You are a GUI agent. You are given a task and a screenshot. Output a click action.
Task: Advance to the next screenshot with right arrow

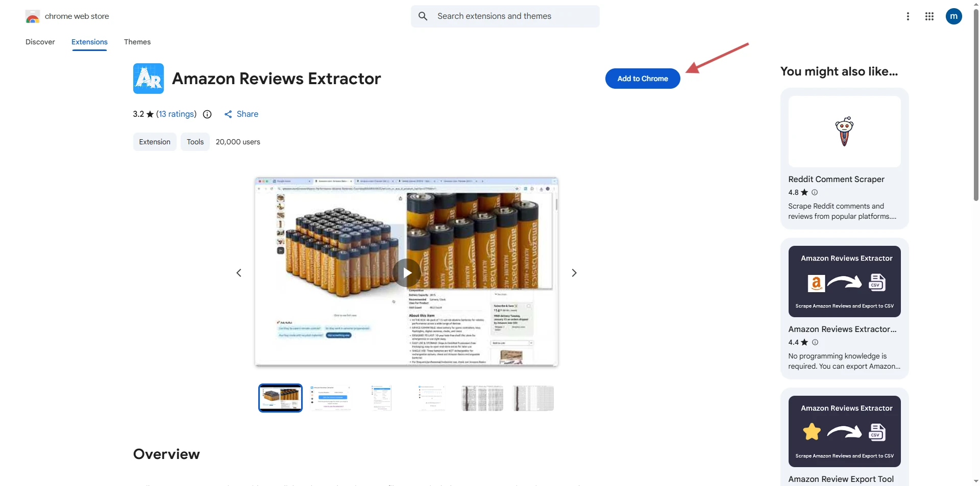coord(574,273)
